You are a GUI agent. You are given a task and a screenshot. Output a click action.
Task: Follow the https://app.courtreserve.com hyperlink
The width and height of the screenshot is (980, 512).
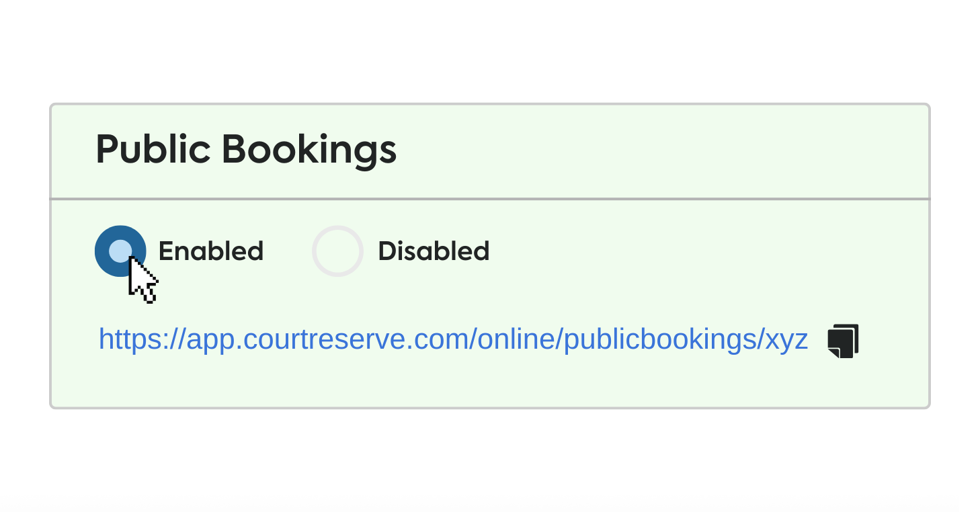(x=452, y=340)
